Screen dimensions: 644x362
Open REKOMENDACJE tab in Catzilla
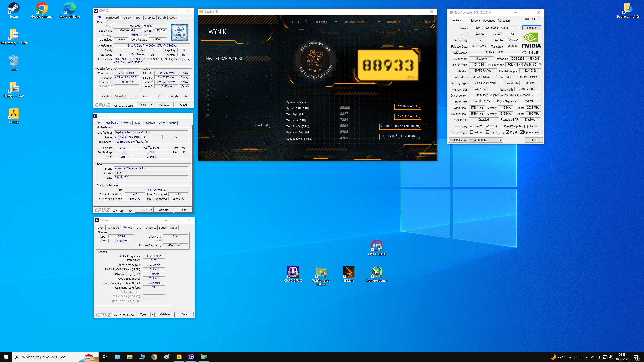tap(357, 22)
